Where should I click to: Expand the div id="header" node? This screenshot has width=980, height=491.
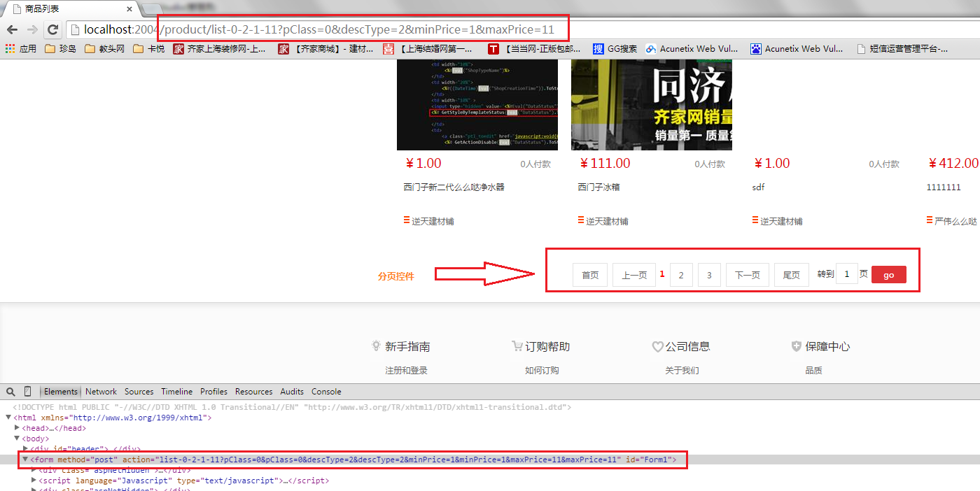click(x=26, y=448)
